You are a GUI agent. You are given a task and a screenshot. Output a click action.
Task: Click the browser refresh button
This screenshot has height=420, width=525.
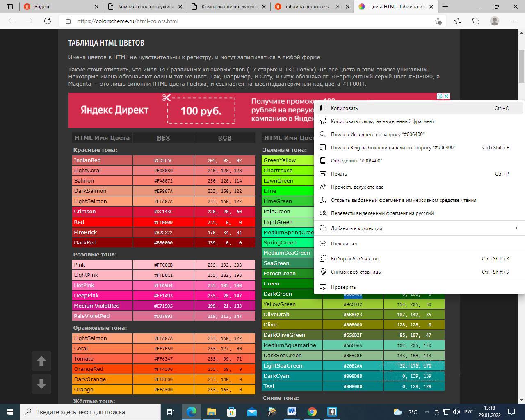(x=48, y=21)
